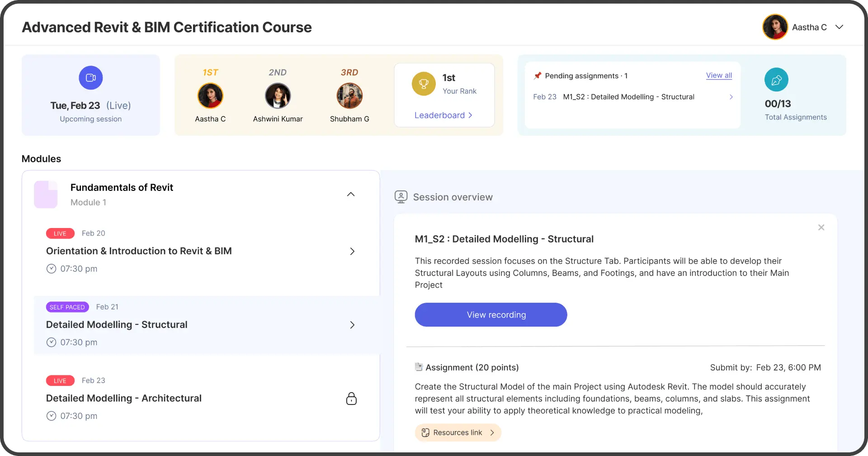Select the Orientation & Introduction to Revit & BIM session

click(x=139, y=251)
